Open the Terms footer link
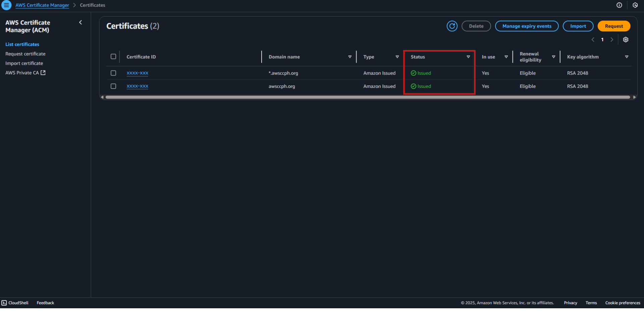 (x=591, y=303)
